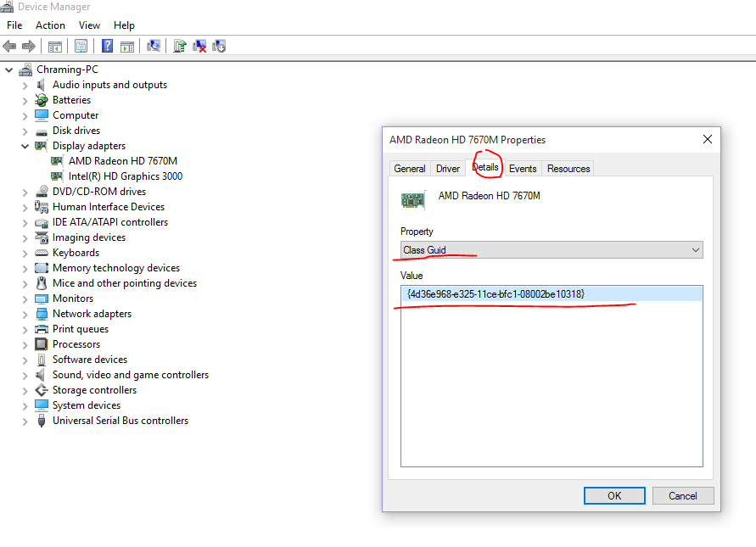
Task: Select the Details tab
Action: point(485,167)
